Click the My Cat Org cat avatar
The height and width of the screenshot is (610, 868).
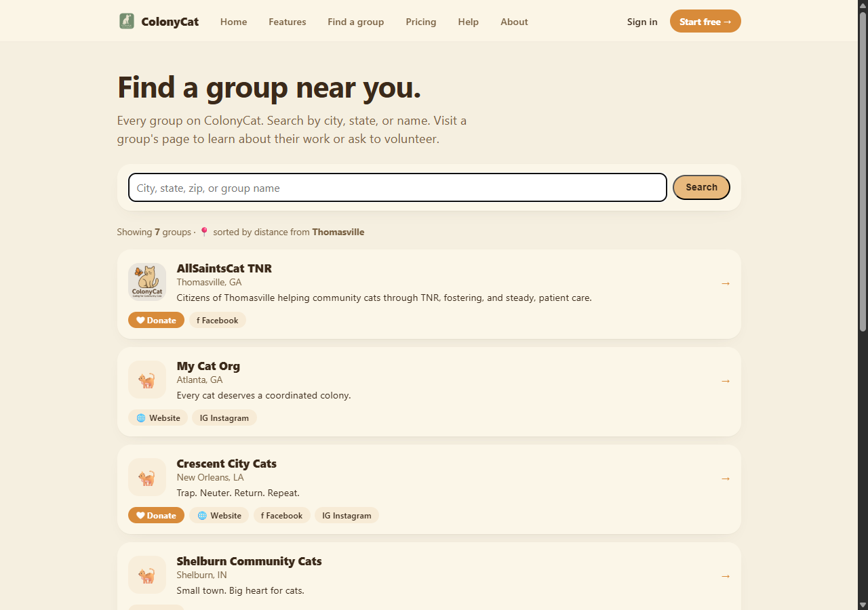point(147,380)
